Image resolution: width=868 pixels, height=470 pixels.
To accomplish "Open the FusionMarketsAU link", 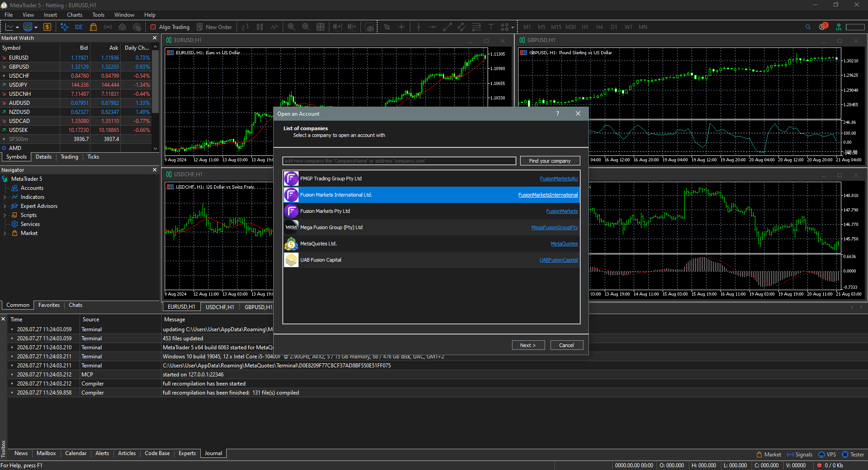I will click(559, 179).
